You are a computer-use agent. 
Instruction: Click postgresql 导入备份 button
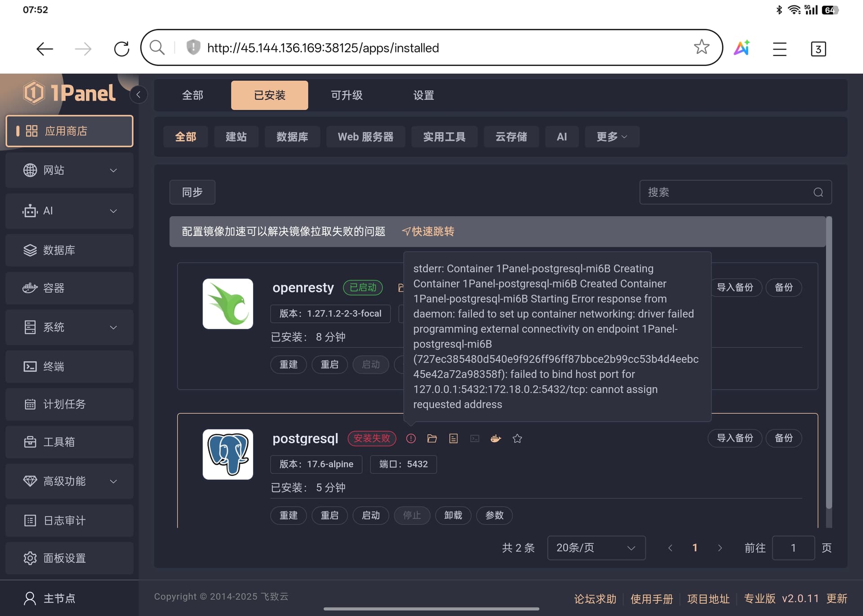735,438
